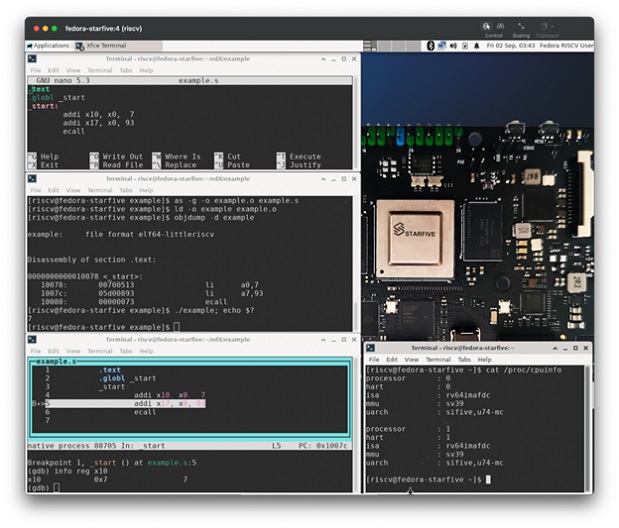Open Tabs menu in gdb terminal window
This screenshot has width=619, height=528.
click(x=126, y=351)
